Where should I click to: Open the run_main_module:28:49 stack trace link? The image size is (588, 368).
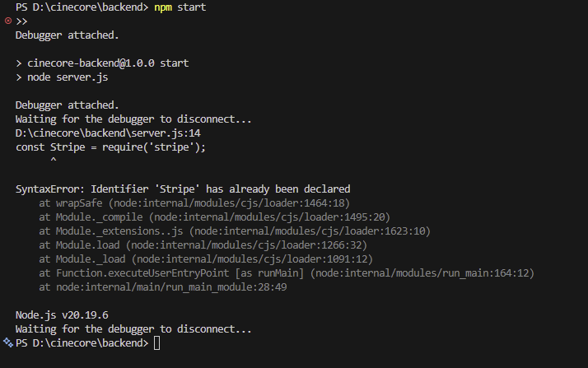click(171, 287)
